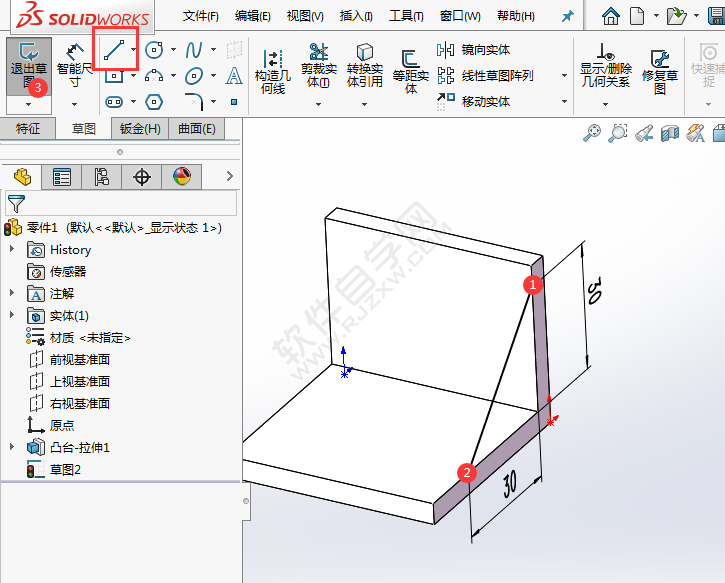This screenshot has height=583, width=725.
Task: Select the Corner Rectangle tool
Action: click(114, 76)
